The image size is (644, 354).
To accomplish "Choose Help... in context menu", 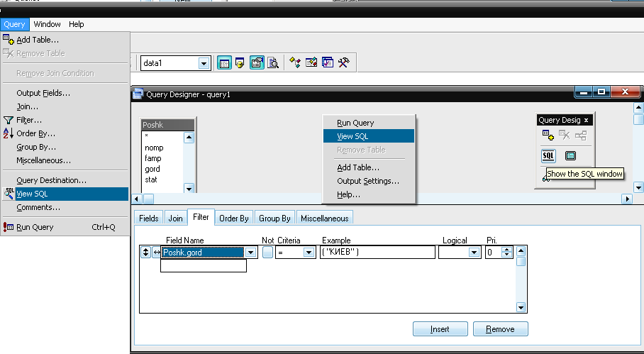I will tap(368, 194).
